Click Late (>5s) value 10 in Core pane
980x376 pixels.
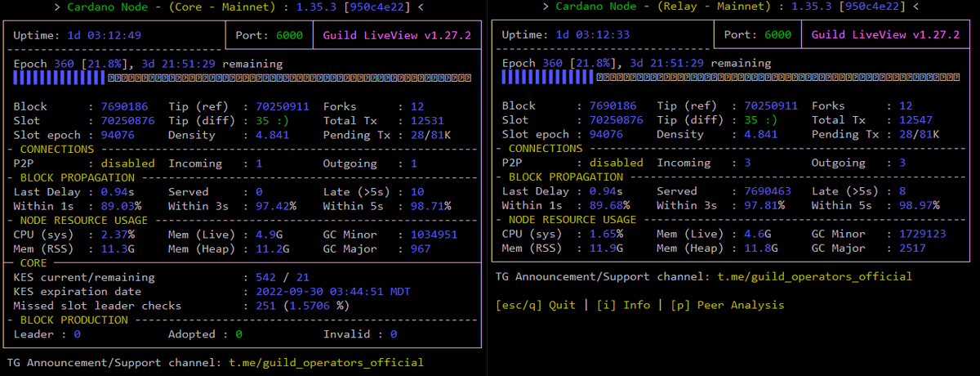(417, 191)
